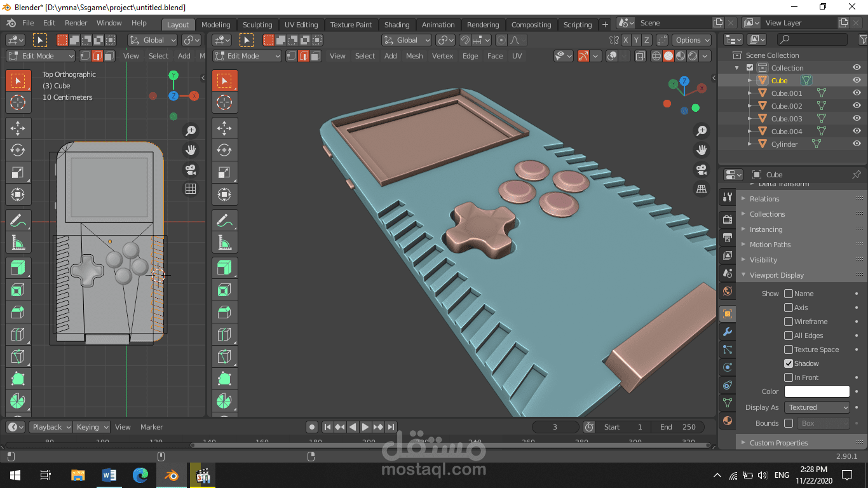The width and height of the screenshot is (868, 488).
Task: Toggle X-ray in the large 3D viewport header
Action: point(640,56)
